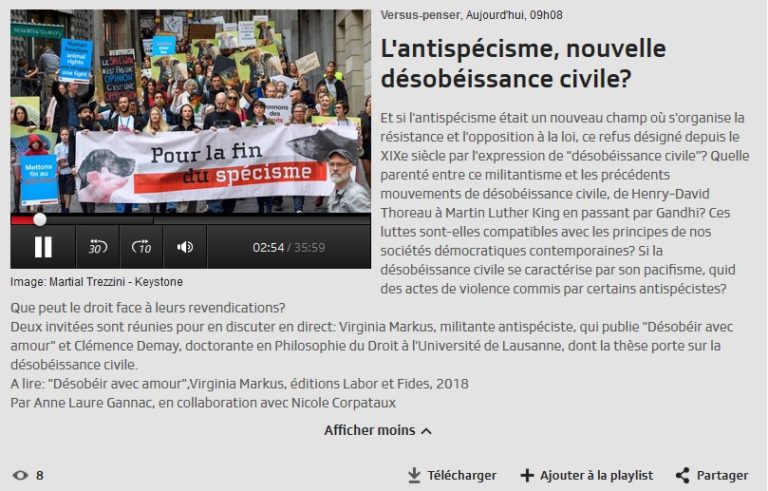The width and height of the screenshot is (768, 491).
Task: Click the share icon
Action: click(x=683, y=475)
